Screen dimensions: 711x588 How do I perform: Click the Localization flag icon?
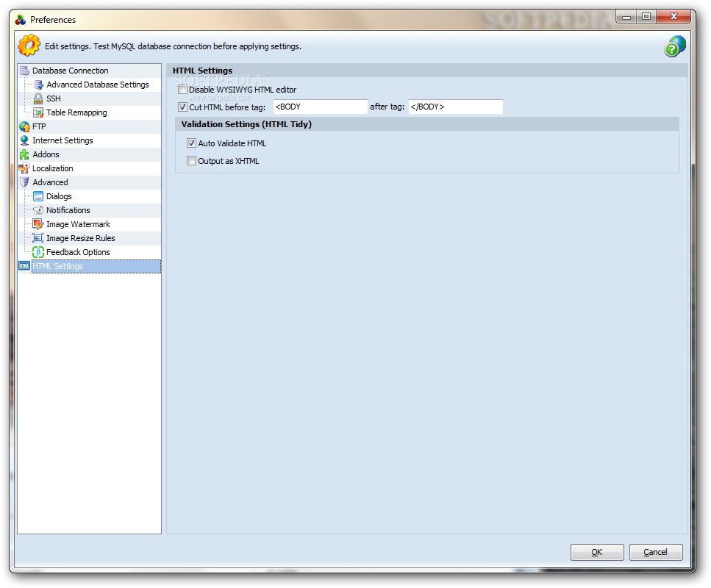tap(24, 168)
